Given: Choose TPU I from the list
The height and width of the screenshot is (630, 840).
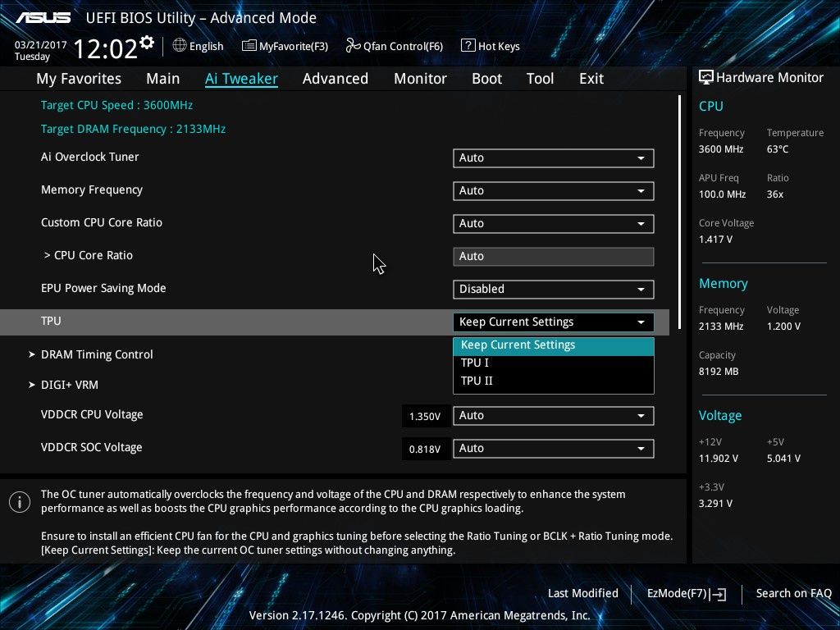Looking at the screenshot, I should point(554,363).
